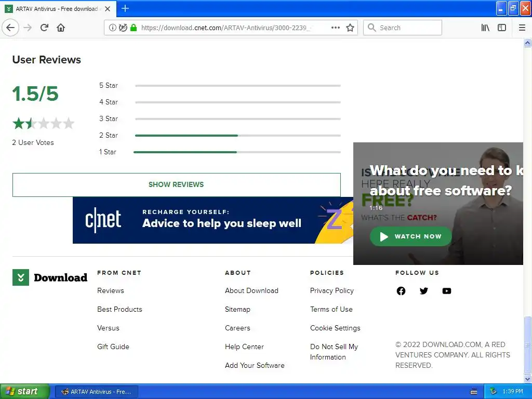
Task: Click the on-screen keyboard tray icon
Action: click(x=474, y=392)
